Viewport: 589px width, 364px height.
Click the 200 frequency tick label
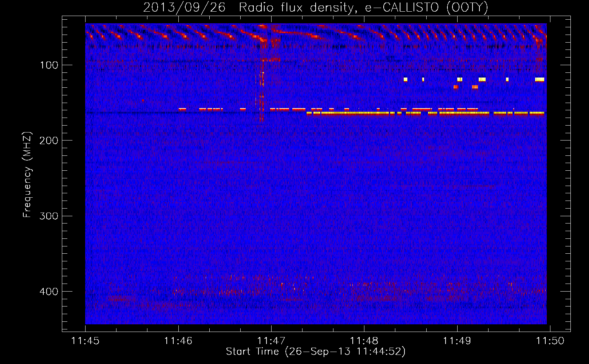click(49, 141)
